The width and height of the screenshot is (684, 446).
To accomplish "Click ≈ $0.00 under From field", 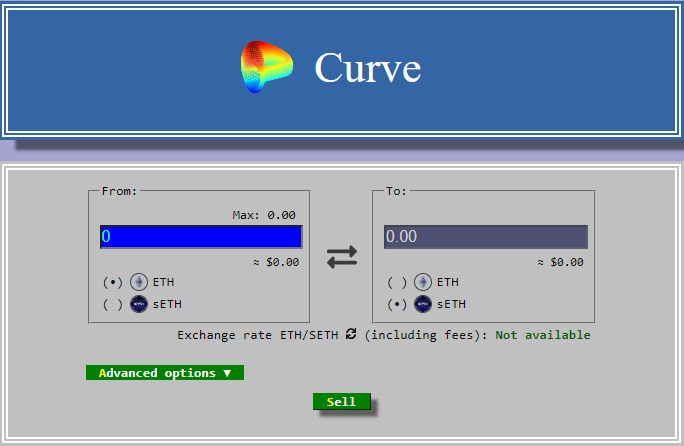I will [x=276, y=262].
